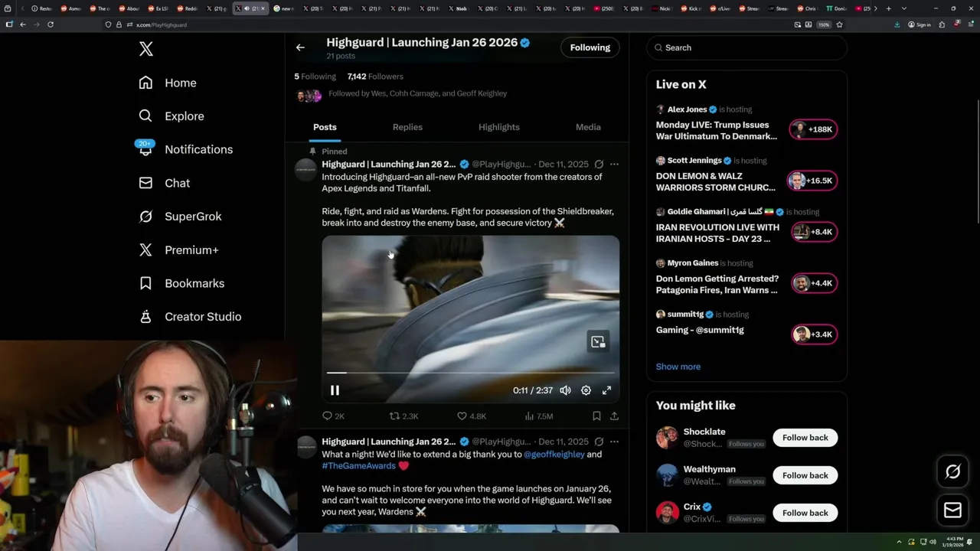Open browser downloads icon
The height and width of the screenshot is (551, 980).
click(897, 24)
